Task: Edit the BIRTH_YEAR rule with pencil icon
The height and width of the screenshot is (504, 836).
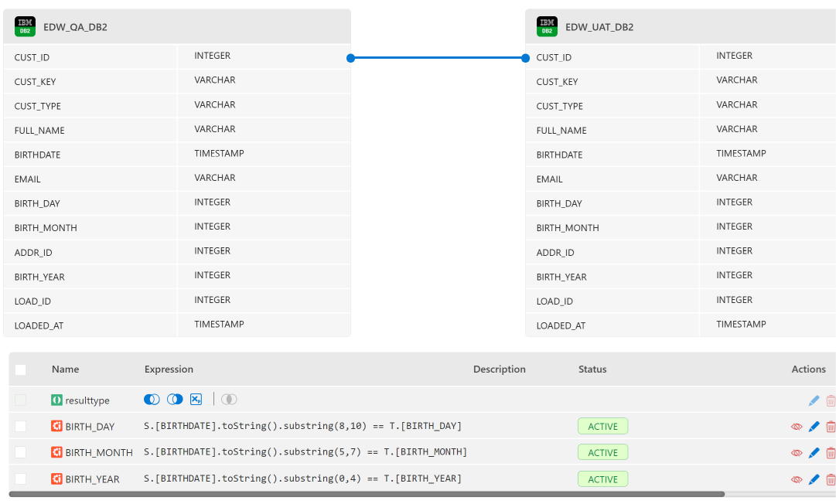Action: 814,479
